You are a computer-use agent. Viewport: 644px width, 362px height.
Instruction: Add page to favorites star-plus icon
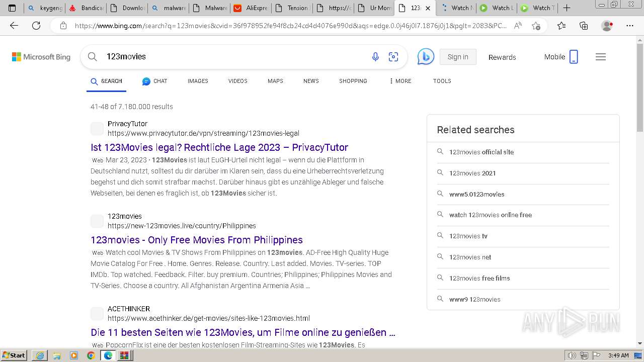pos(536,26)
